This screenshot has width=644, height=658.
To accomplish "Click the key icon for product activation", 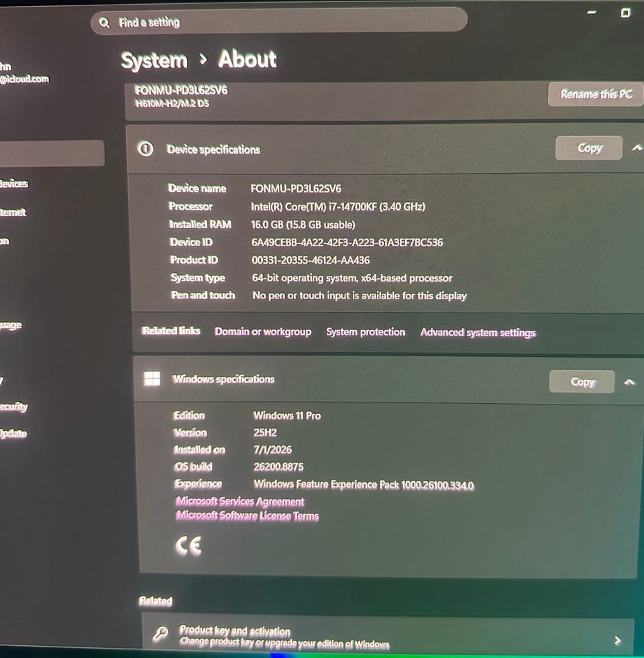I will click(x=160, y=633).
